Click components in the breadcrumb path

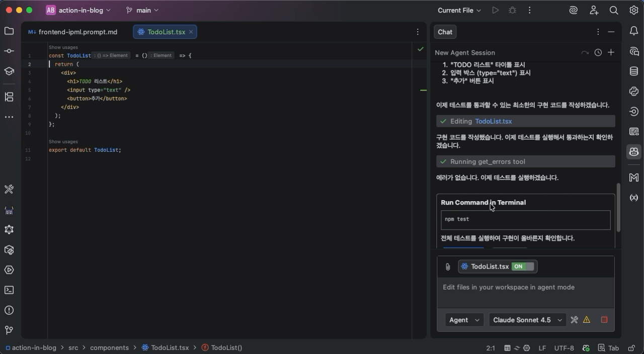(x=109, y=348)
